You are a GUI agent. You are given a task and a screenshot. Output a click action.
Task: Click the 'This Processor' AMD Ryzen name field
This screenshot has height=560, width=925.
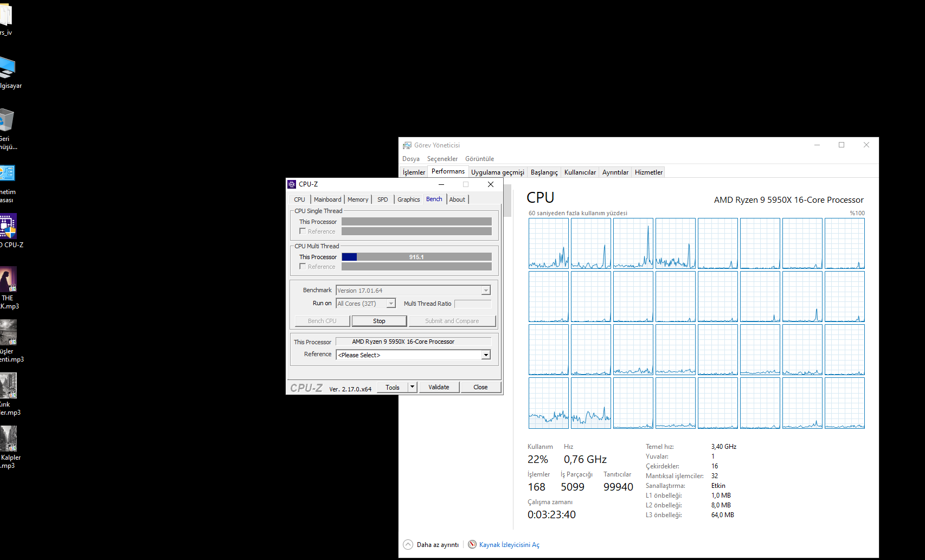pyautogui.click(x=413, y=342)
